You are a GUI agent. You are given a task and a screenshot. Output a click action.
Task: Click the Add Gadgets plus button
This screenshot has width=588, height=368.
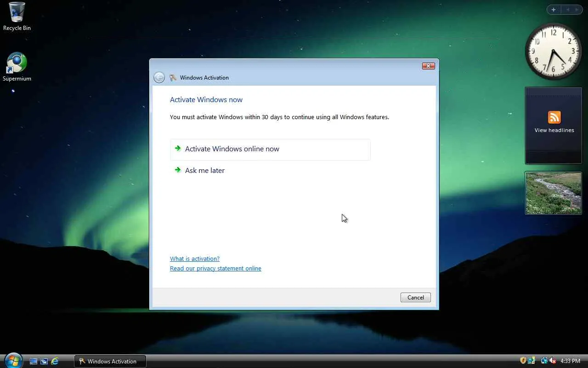[x=554, y=10]
